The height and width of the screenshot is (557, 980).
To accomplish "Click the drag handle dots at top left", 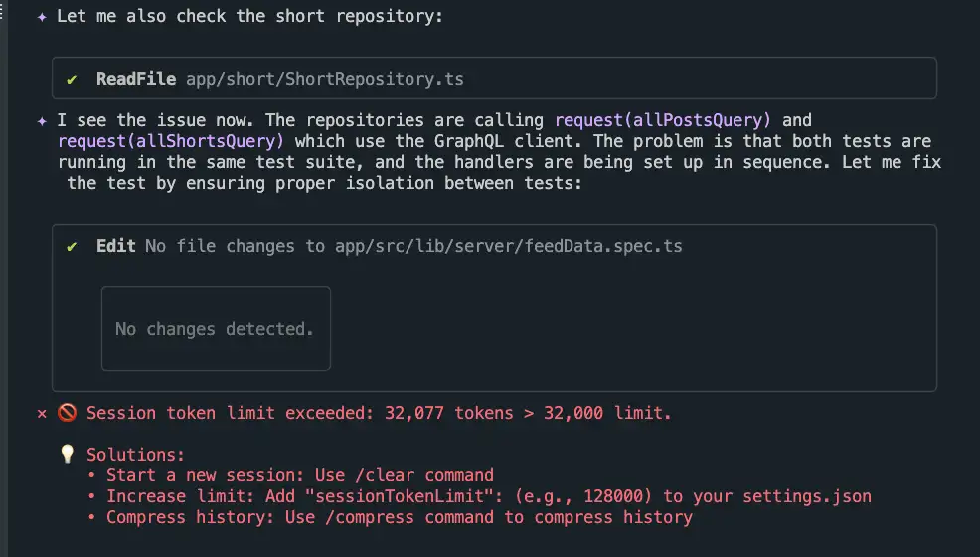I will tap(2, 10).
